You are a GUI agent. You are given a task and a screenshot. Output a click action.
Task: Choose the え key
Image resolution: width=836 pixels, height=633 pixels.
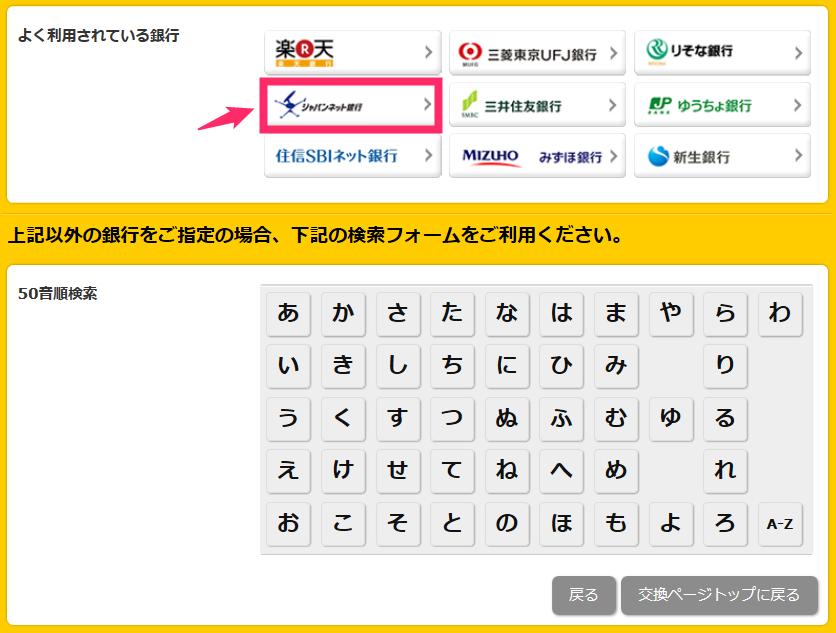pos(288,471)
